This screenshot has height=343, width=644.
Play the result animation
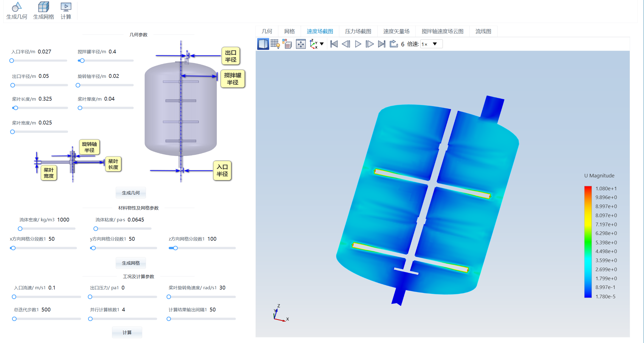click(358, 44)
